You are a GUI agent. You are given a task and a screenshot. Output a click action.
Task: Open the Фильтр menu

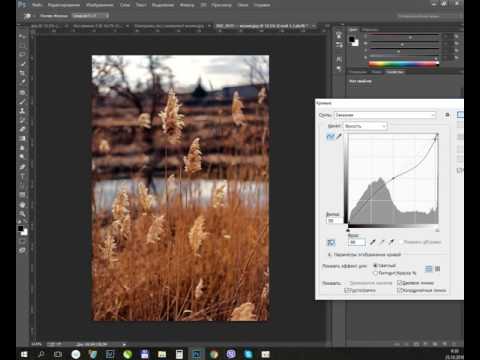(x=187, y=5)
